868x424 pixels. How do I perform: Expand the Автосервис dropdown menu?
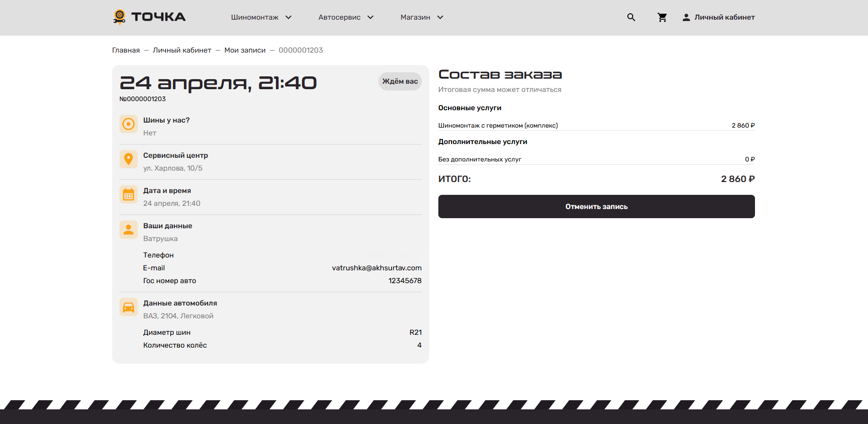[346, 17]
